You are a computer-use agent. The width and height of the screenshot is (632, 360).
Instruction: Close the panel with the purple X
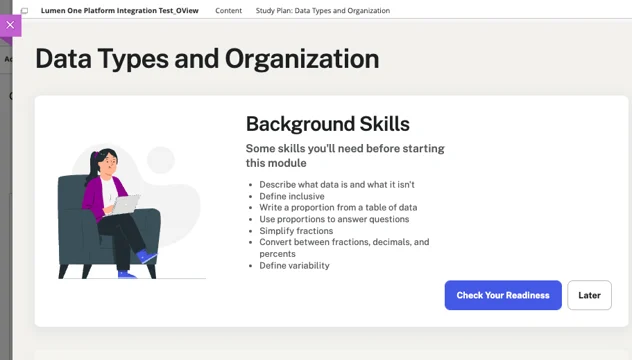coord(10,25)
